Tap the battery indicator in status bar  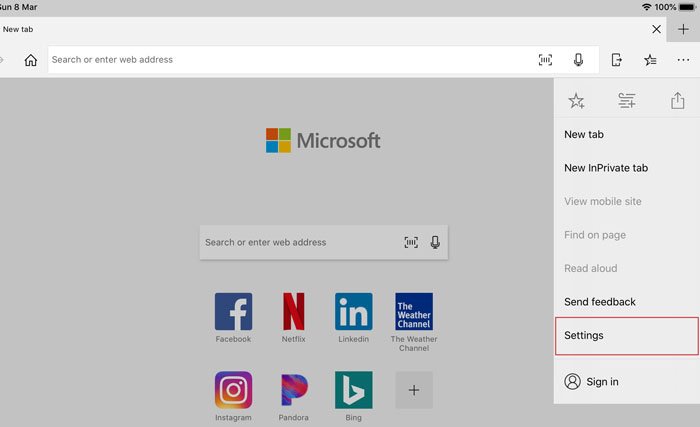[x=688, y=7]
